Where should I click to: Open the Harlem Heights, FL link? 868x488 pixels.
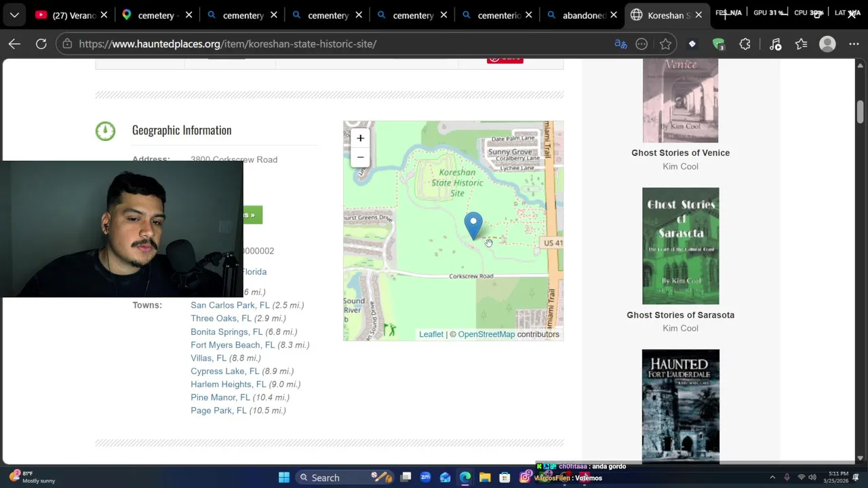click(x=229, y=384)
